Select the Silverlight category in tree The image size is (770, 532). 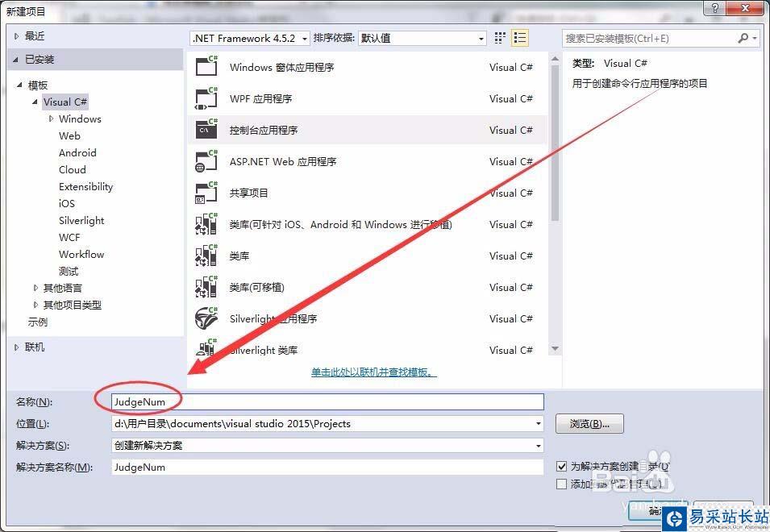pyautogui.click(x=81, y=220)
